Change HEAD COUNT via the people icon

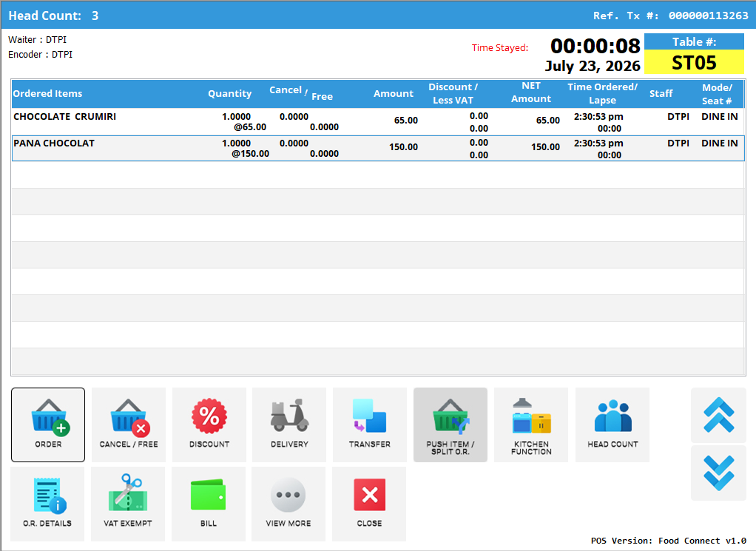pos(612,425)
